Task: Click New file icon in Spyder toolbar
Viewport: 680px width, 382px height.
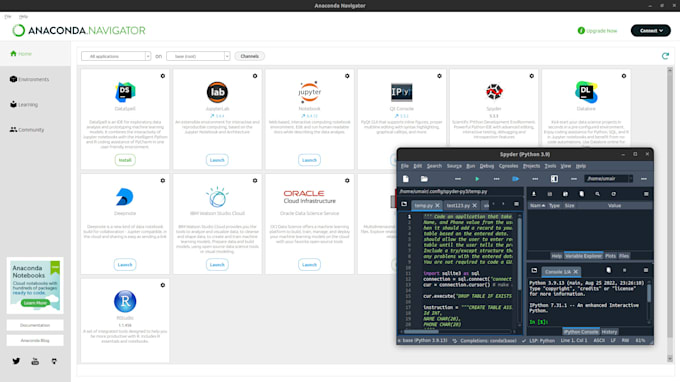Action: (x=406, y=179)
